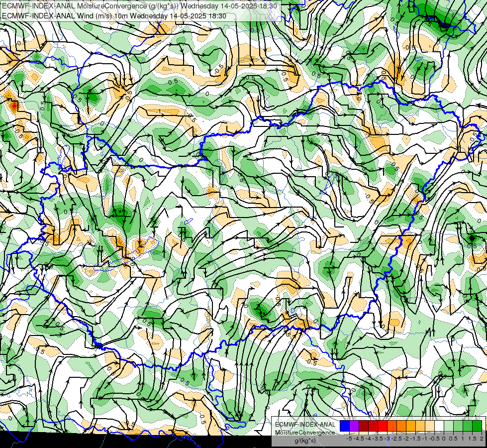
Task: Click the -2.5 legend tick value
Action: [x=396, y=439]
